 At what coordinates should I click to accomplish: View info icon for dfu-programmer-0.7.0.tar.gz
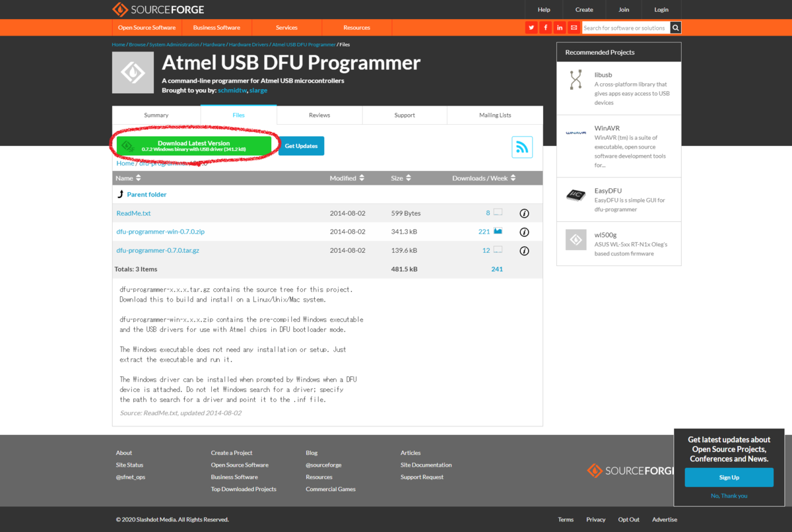pos(524,250)
